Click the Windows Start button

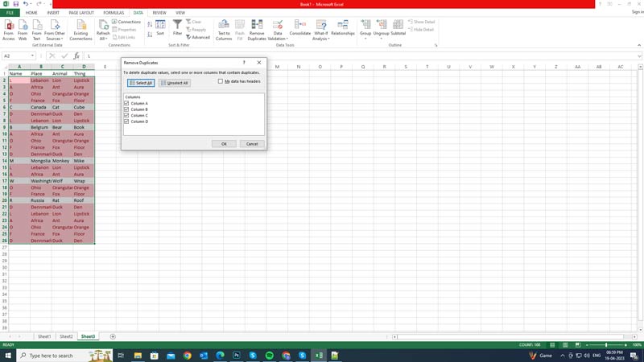[x=8, y=356]
